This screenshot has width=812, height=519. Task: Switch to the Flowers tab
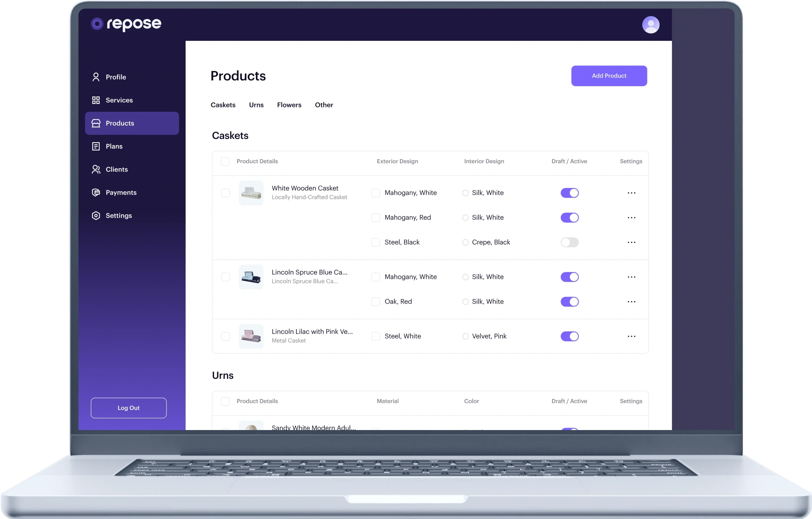pos(289,105)
